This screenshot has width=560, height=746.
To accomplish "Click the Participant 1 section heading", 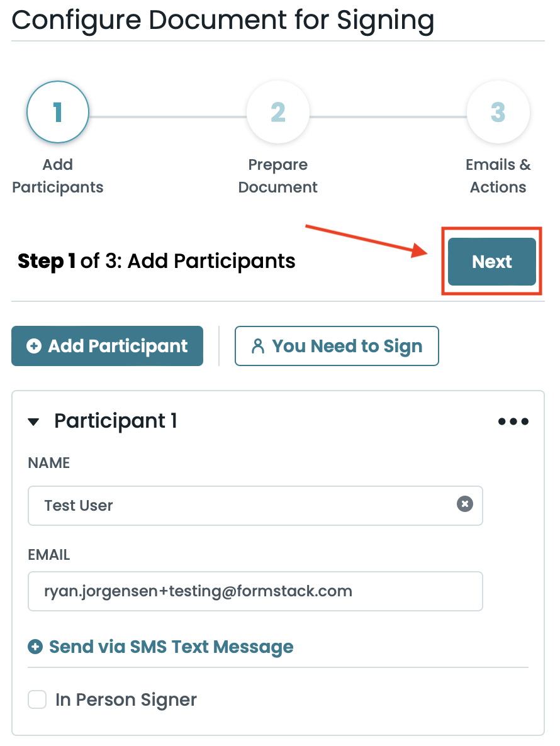I will pyautogui.click(x=116, y=421).
